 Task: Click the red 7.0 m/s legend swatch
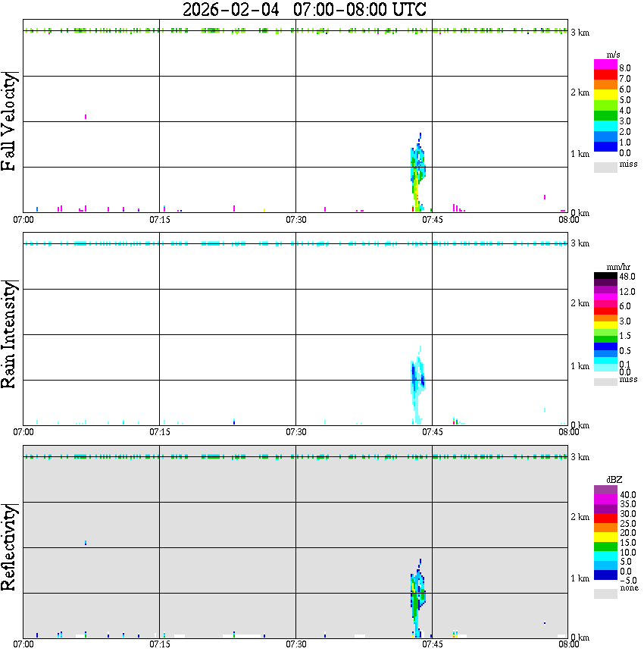(x=605, y=75)
